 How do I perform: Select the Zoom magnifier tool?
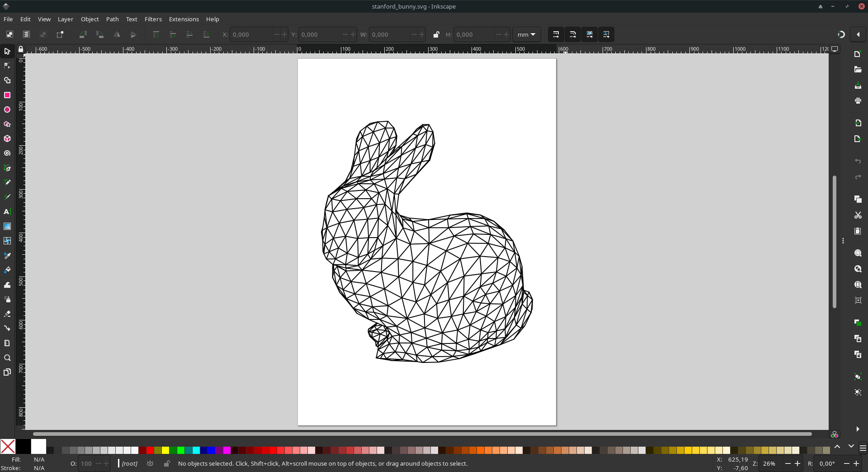pyautogui.click(x=7, y=358)
